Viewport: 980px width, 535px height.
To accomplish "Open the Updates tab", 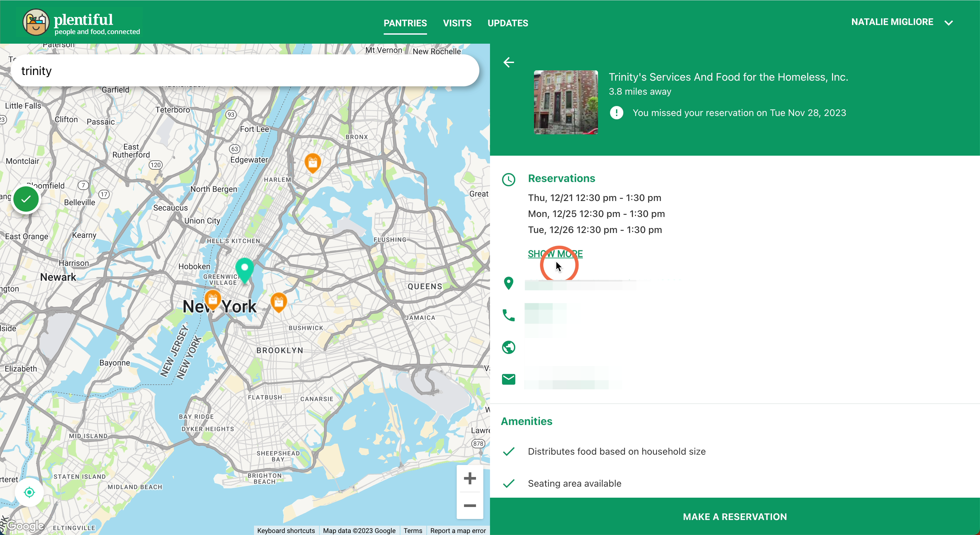I will click(x=507, y=23).
